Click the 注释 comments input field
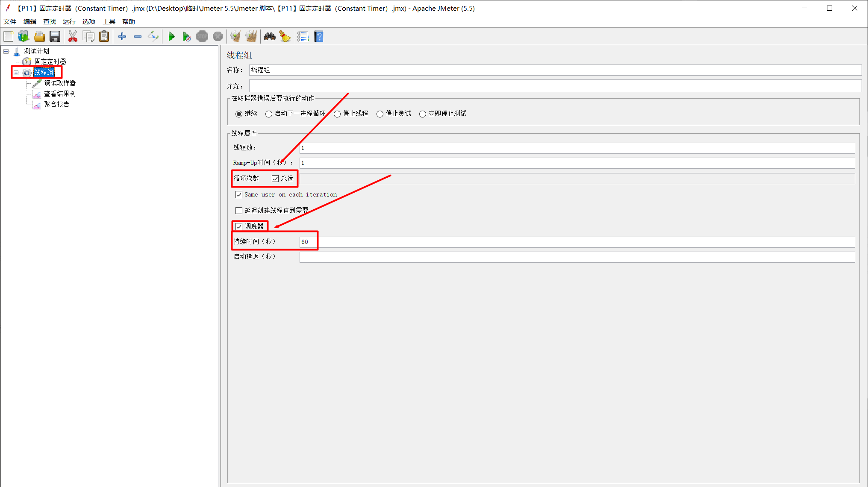The width and height of the screenshot is (868, 487). 555,86
